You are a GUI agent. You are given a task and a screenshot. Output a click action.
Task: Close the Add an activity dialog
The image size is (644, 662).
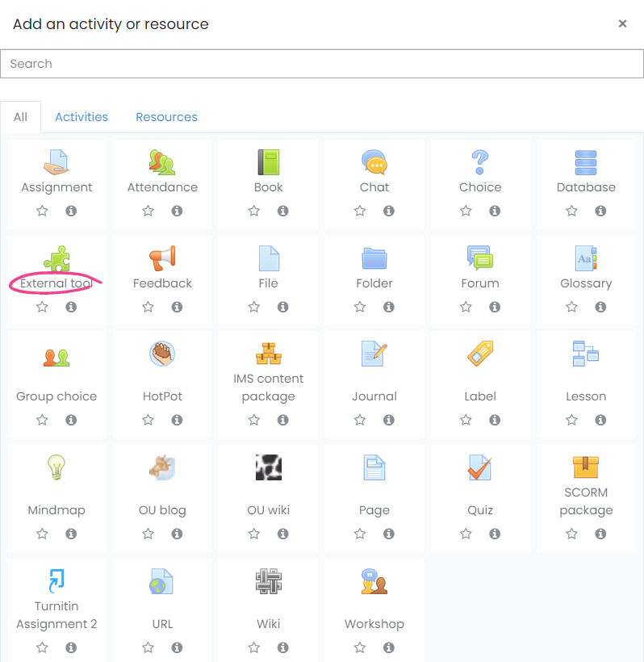pyautogui.click(x=622, y=23)
